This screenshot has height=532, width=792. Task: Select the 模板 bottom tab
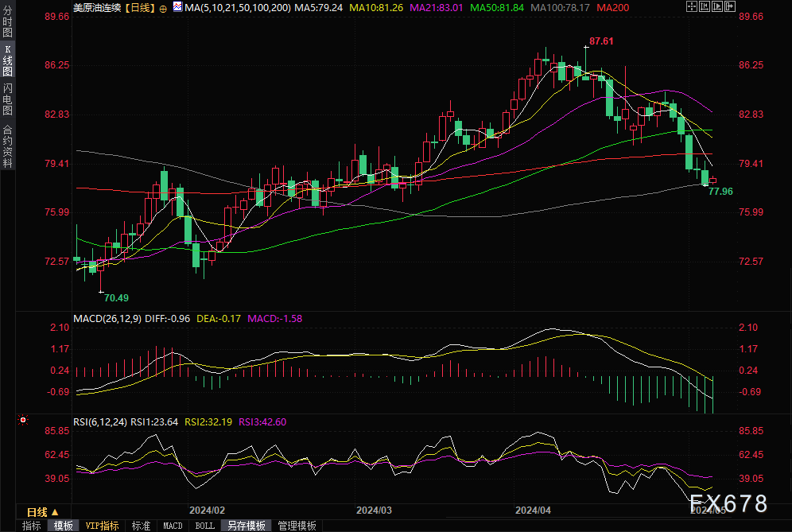(64, 526)
